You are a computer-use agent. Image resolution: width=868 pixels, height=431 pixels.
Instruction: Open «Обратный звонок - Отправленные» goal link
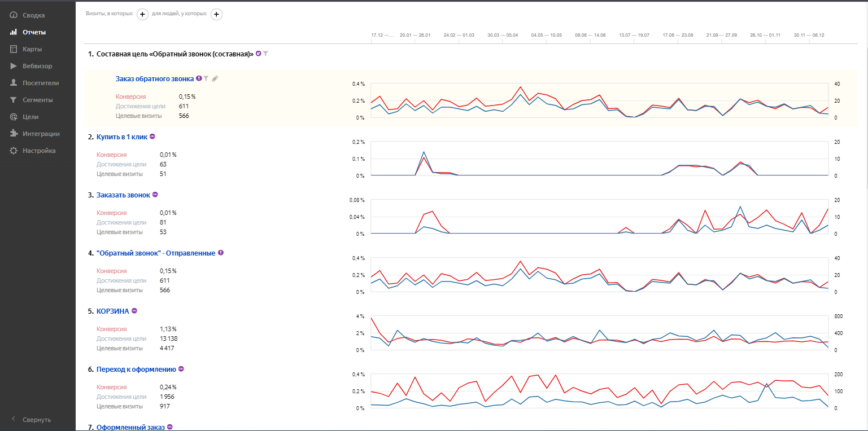156,253
